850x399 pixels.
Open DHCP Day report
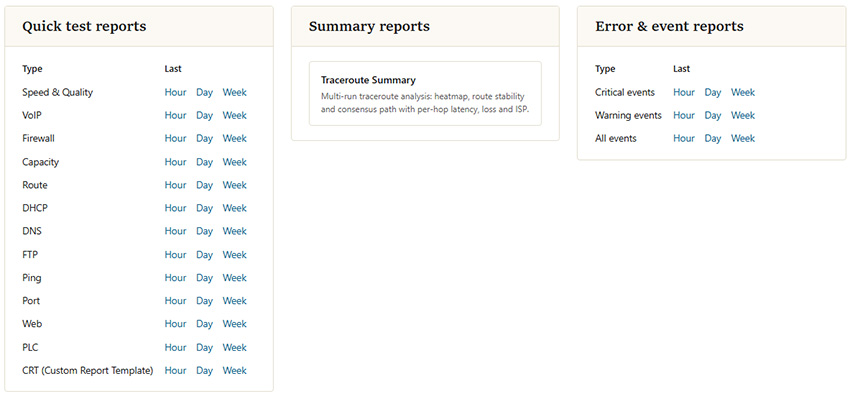204,208
